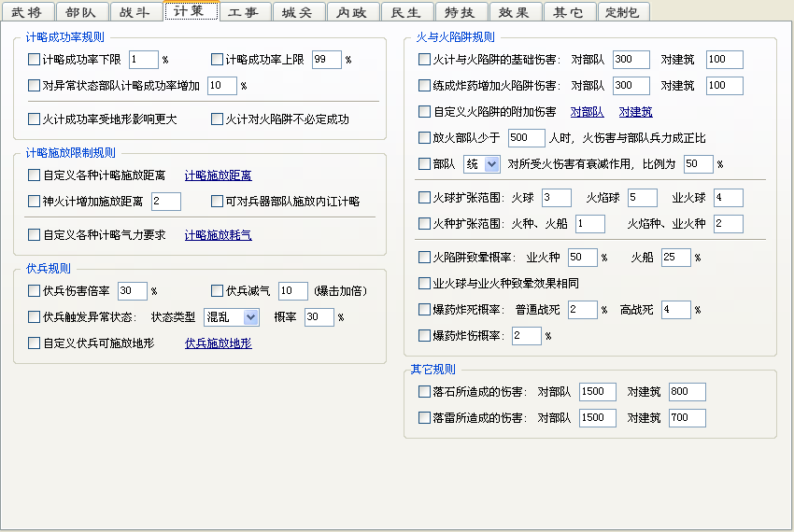Check 伏兵触发异常状态 option
Screen dimensions: 794x532
[x=34, y=317]
